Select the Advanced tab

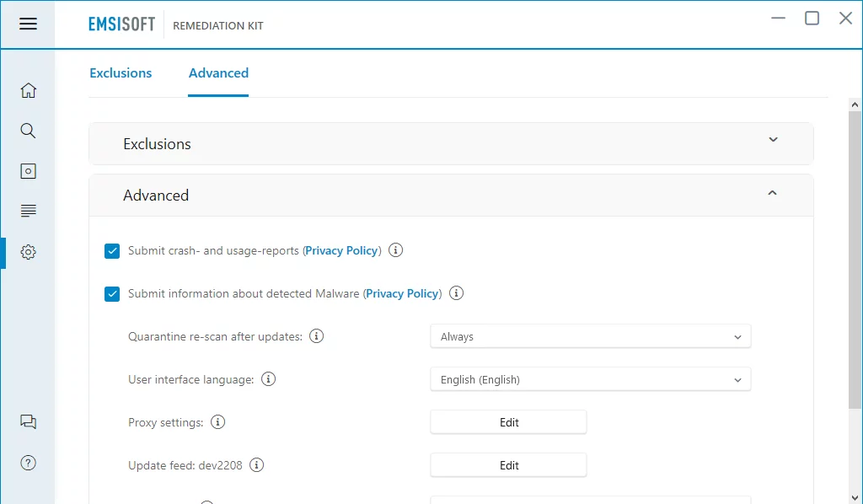point(218,73)
